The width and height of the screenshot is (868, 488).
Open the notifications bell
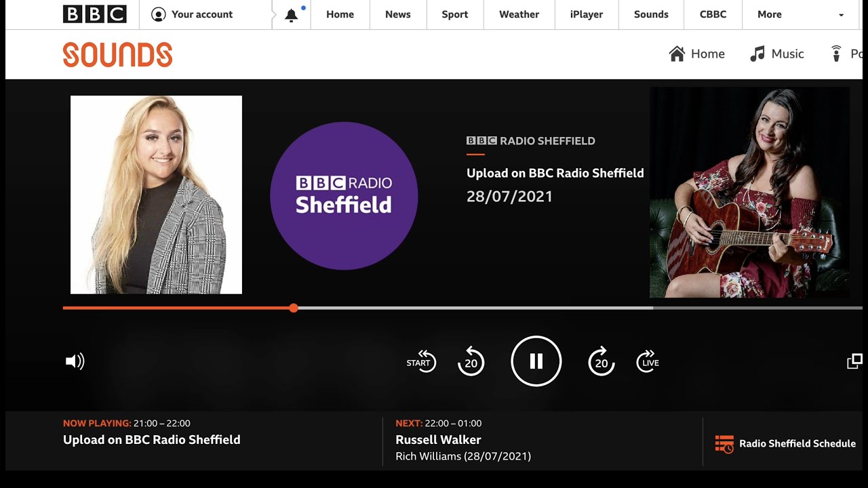(292, 15)
